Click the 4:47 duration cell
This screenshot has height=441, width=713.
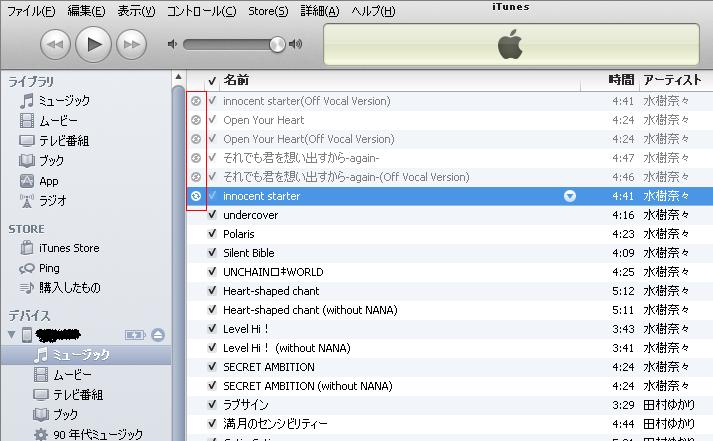[x=623, y=158]
